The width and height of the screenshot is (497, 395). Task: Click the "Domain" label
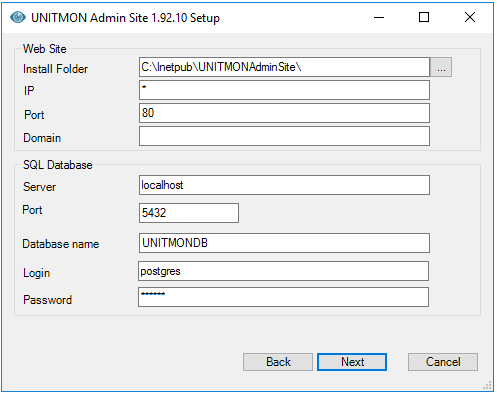pos(42,138)
